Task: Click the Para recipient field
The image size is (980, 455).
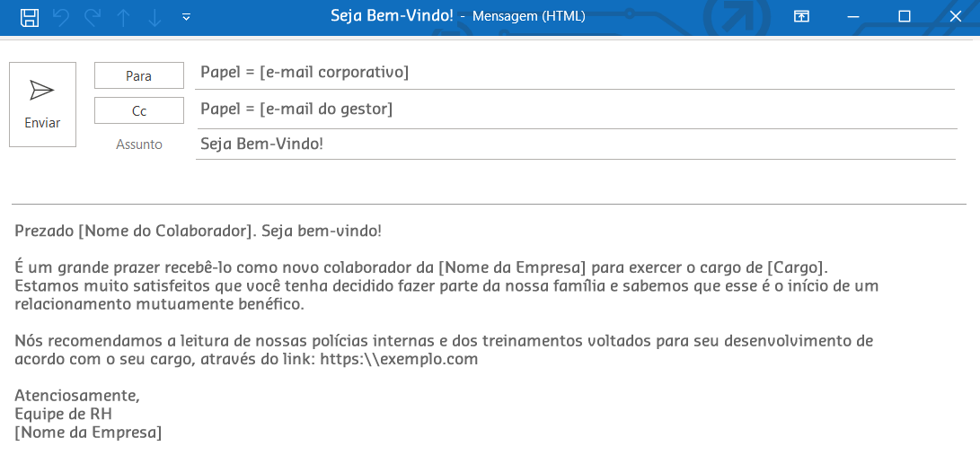Action: click(x=575, y=73)
